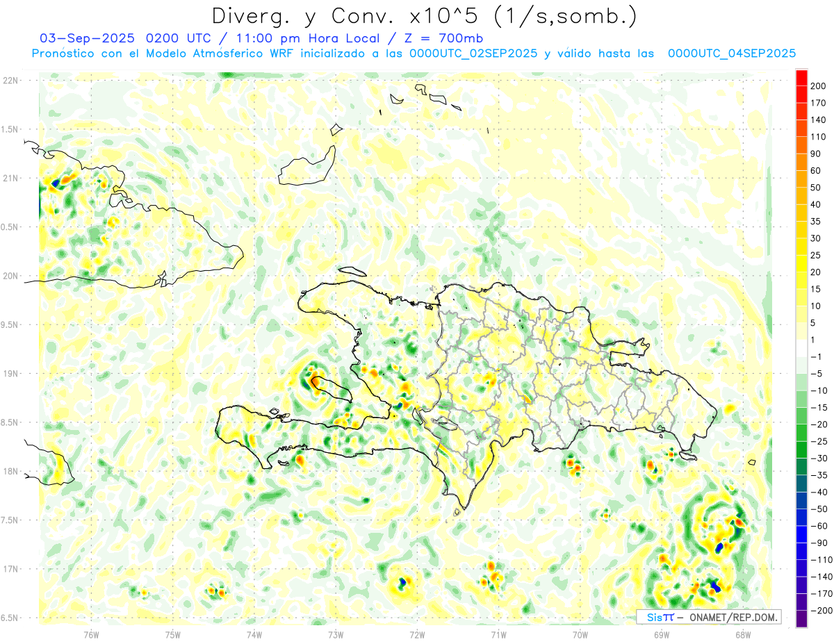Click the '6.5N' latitude label
The image size is (834, 644).
tap(10, 618)
